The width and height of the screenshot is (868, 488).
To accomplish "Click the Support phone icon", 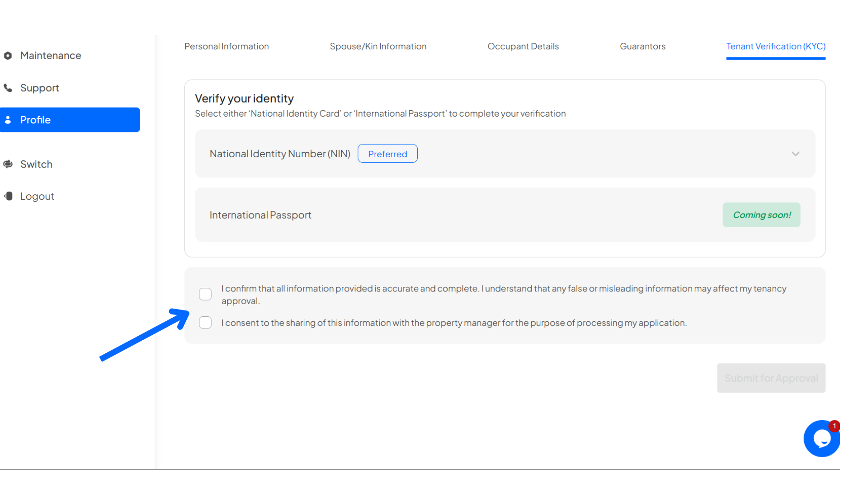I will tap(8, 88).
